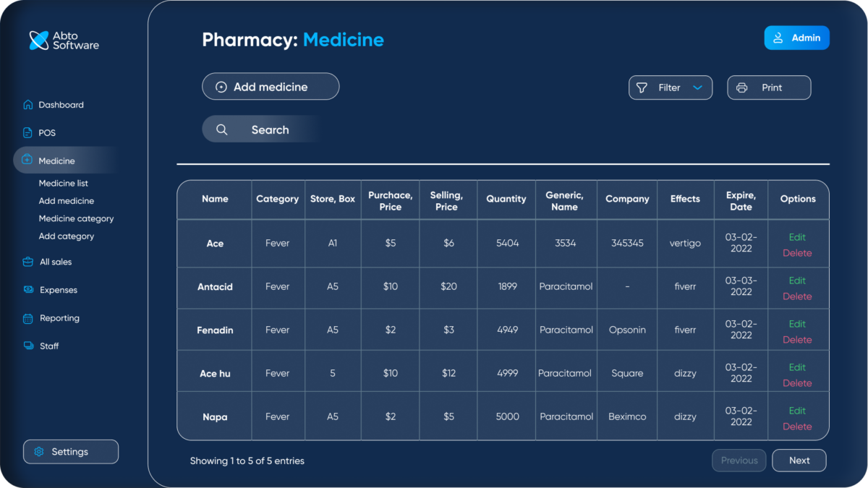
Task: Delete the Antacid medicine entry
Action: coord(797,296)
